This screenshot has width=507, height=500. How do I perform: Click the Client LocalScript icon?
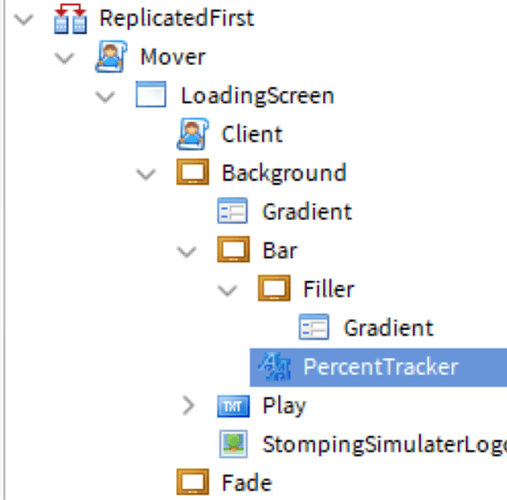[193, 134]
